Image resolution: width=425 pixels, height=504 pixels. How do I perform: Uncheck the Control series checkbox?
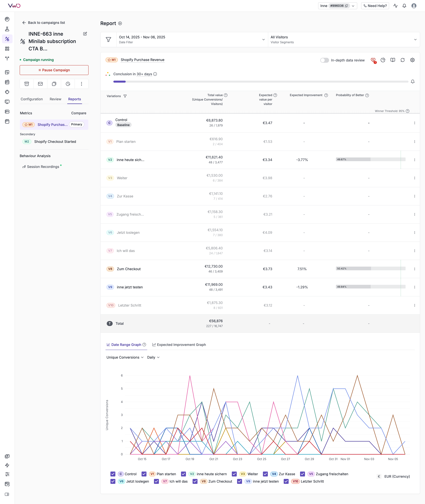click(113, 474)
